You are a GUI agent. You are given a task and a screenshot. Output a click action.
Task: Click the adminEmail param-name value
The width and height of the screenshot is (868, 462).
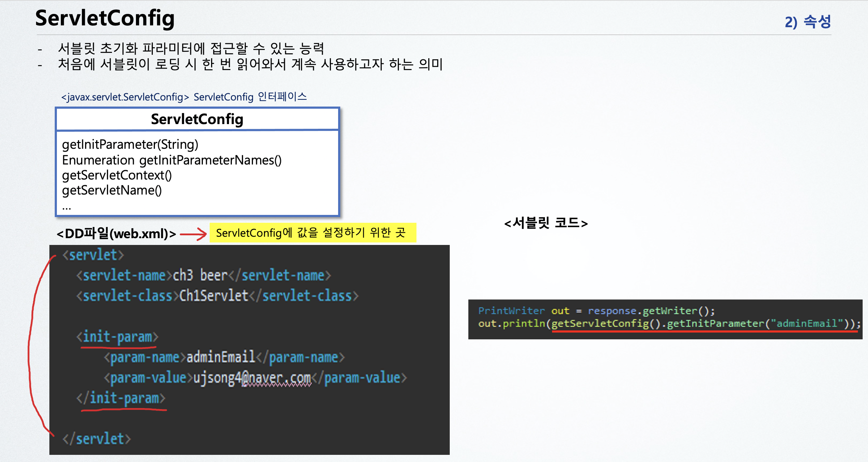[221, 357]
